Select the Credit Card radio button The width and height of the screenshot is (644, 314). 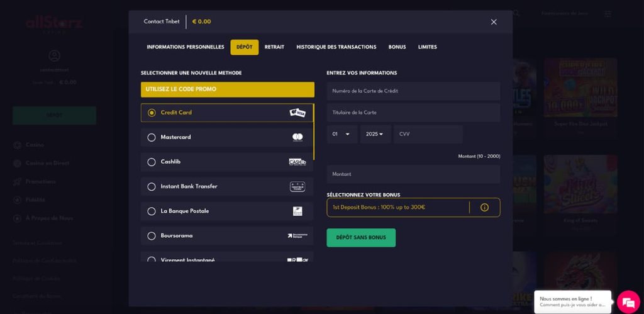click(x=152, y=113)
